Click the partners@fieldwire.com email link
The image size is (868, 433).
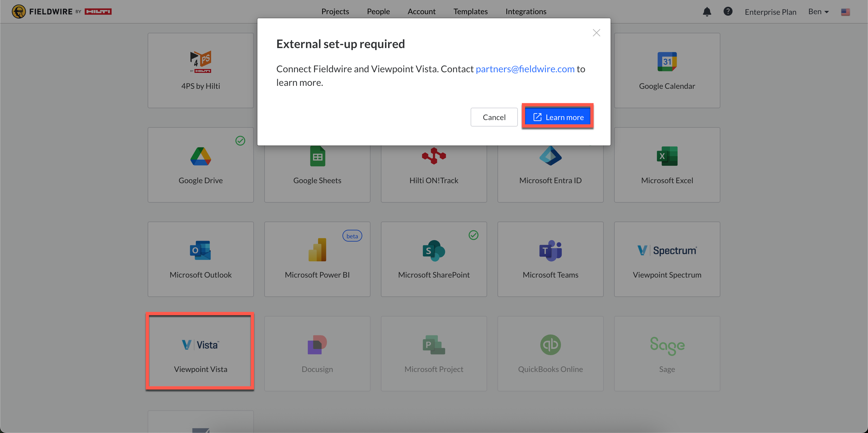pos(525,69)
